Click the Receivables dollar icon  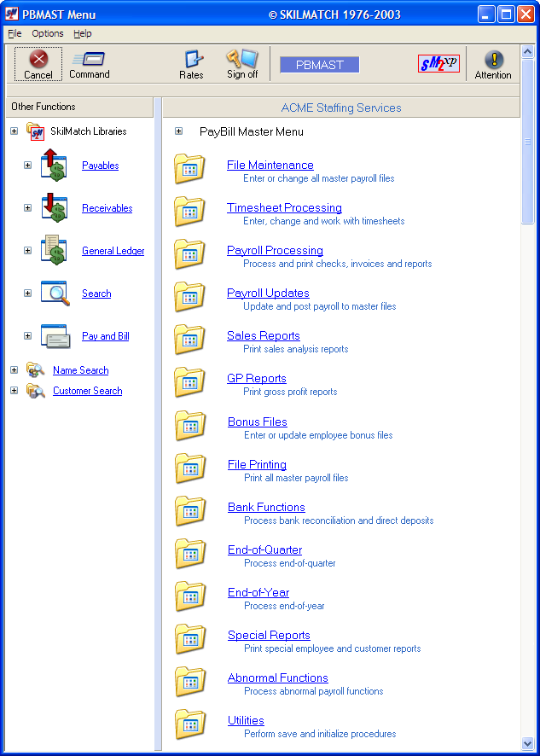click(54, 208)
